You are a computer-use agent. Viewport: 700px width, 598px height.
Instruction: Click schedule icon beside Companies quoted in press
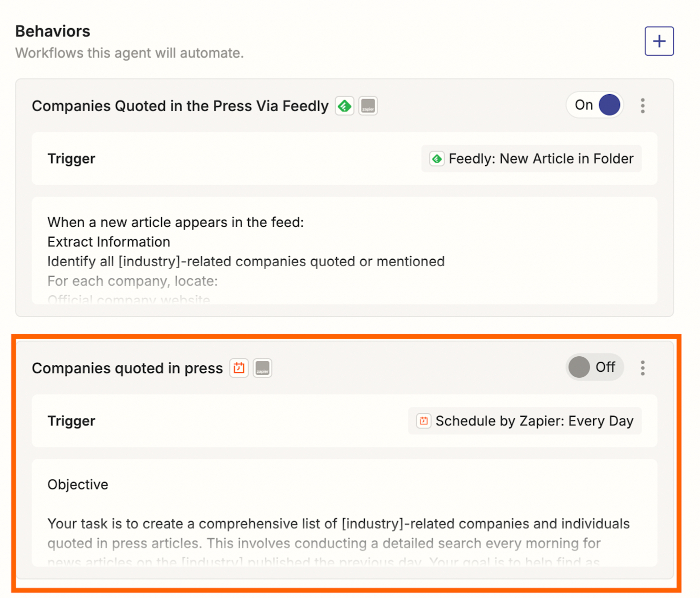(239, 368)
